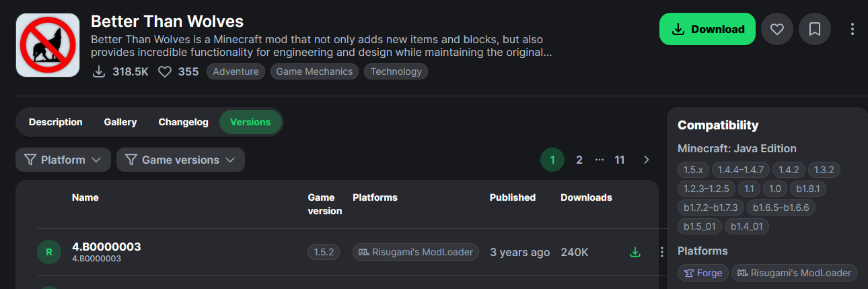Open the 4.B0000003 version name link
Screen dimensions: 868x289
106,247
